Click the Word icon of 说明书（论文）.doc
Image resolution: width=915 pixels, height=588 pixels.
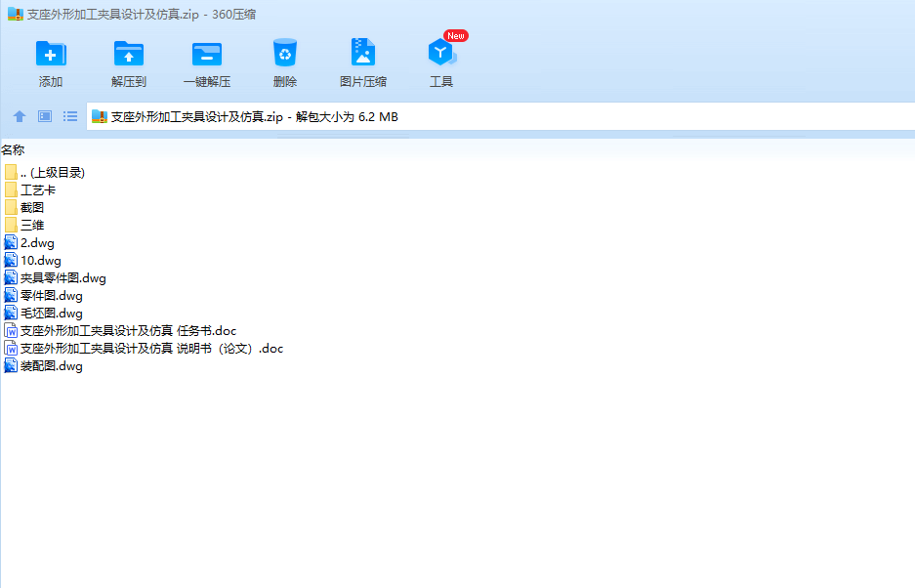tap(11, 348)
